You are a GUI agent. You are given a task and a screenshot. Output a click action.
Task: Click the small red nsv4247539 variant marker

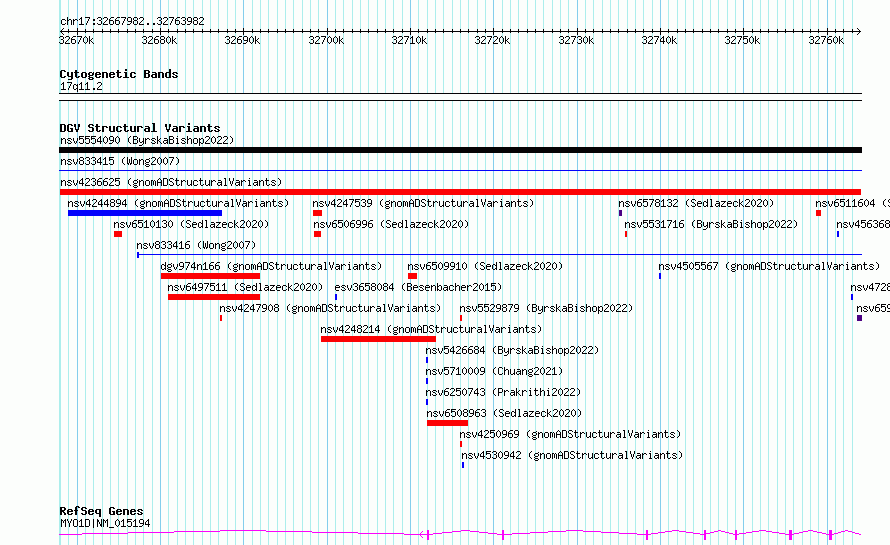coord(317,213)
